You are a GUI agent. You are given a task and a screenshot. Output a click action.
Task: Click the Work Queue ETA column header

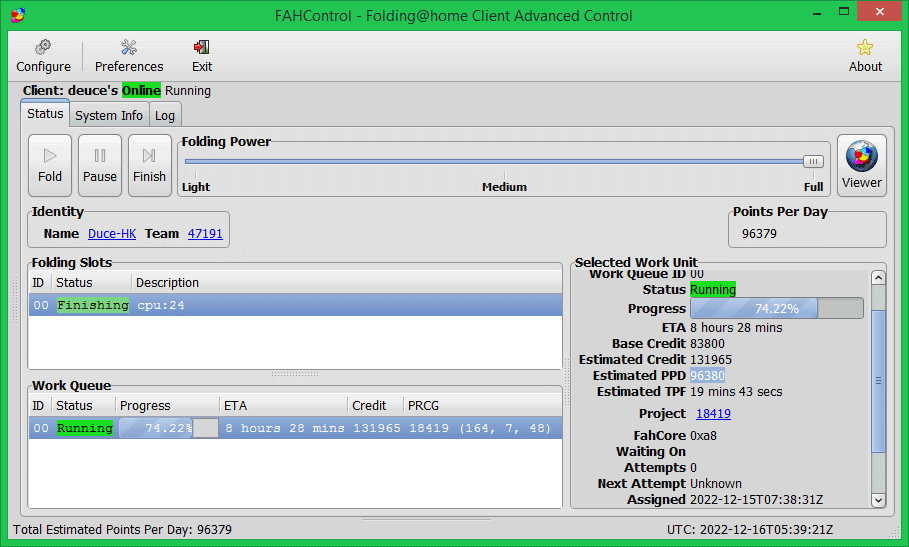(x=284, y=406)
